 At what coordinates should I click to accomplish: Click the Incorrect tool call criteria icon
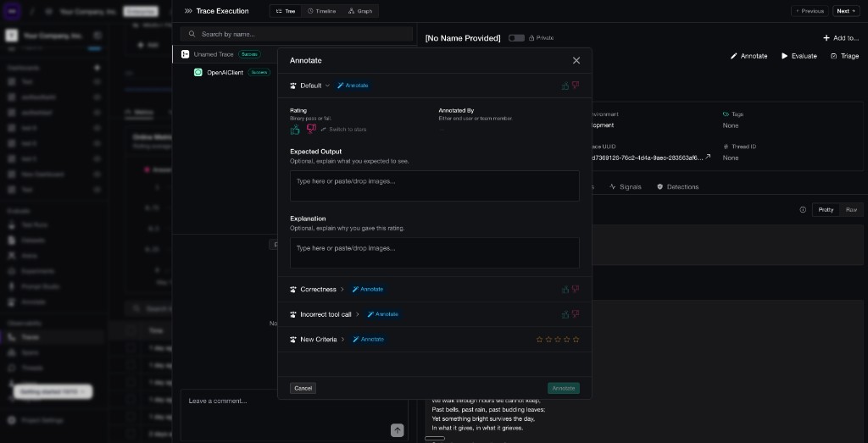tap(293, 314)
